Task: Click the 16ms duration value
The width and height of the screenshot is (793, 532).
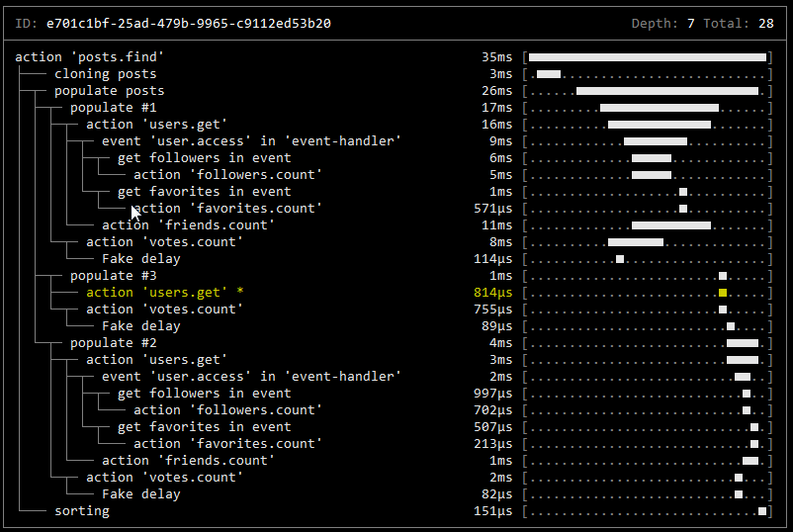Action: [x=497, y=125]
